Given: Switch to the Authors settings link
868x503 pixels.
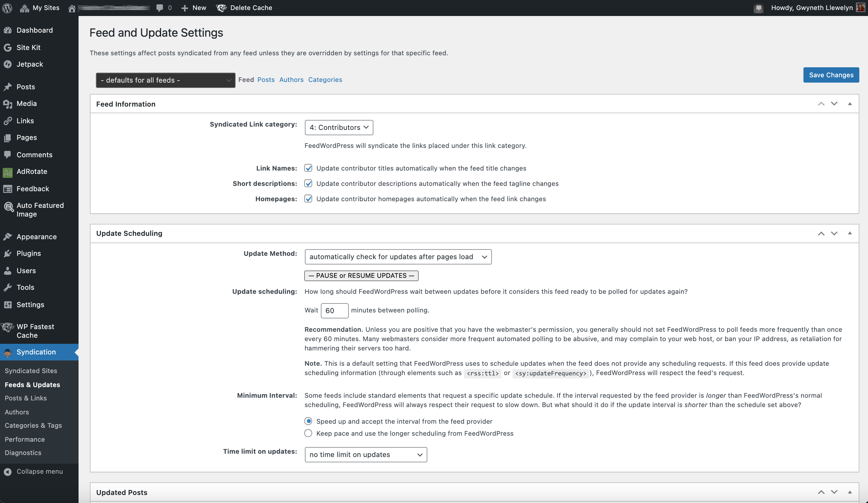Looking at the screenshot, I should (x=292, y=80).
